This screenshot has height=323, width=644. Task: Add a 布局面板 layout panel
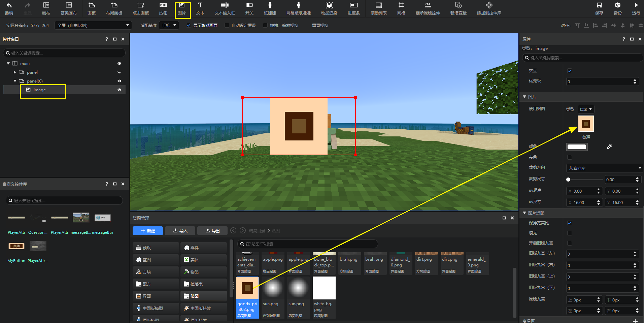[114, 8]
